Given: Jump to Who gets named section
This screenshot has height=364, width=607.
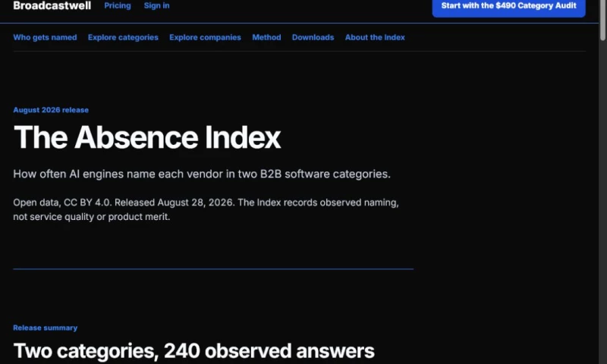Looking at the screenshot, I should tap(45, 37).
